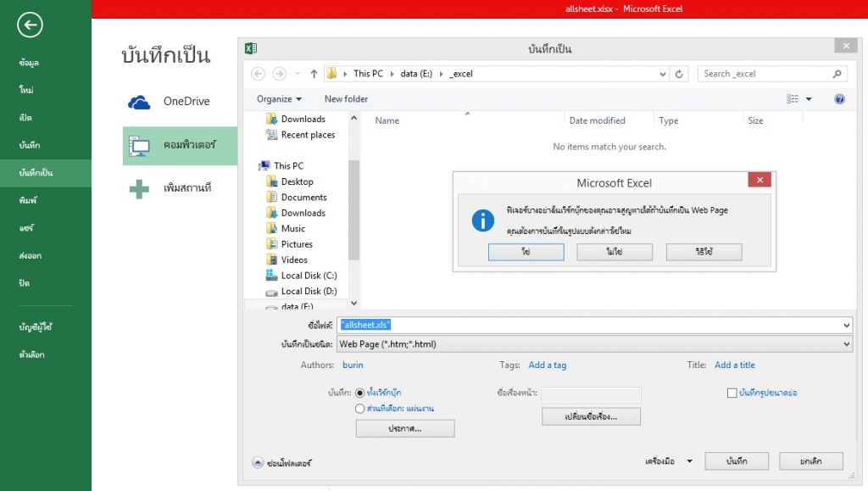868x491 pixels.
Task: Open help with the question mark icon
Action: tap(839, 99)
